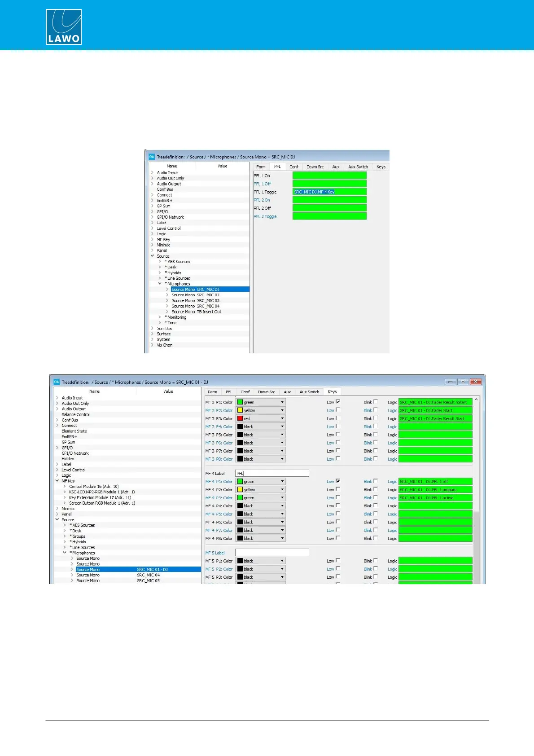Expand *Monitoring in the upper window tree

tap(160, 317)
